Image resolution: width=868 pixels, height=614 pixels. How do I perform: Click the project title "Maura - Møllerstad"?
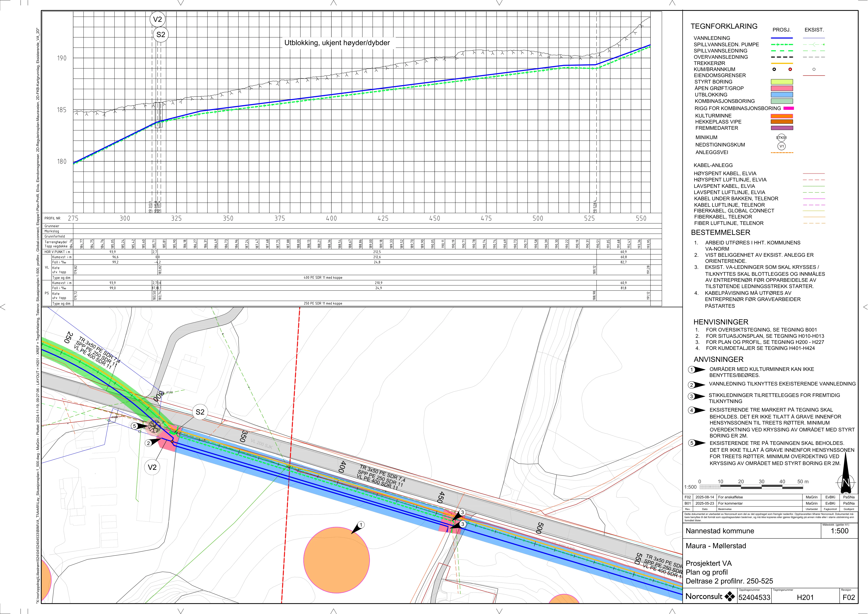(x=716, y=546)
